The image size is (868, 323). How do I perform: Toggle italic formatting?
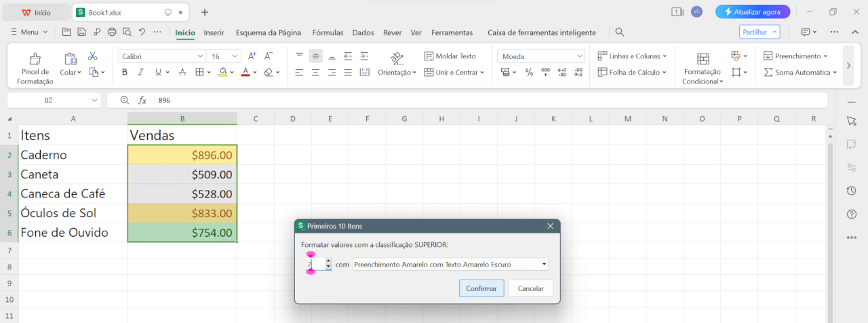click(x=141, y=73)
